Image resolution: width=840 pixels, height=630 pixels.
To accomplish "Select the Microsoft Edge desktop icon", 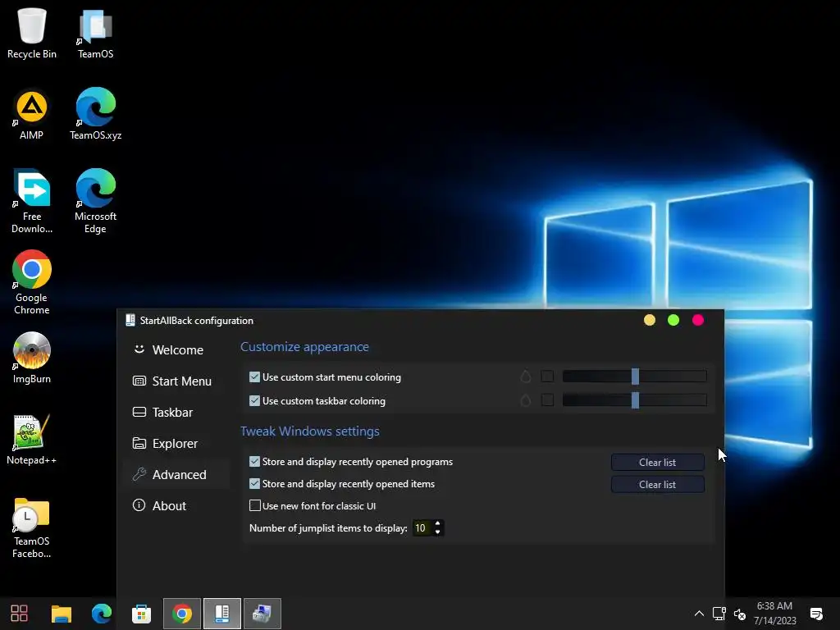I will [95, 202].
